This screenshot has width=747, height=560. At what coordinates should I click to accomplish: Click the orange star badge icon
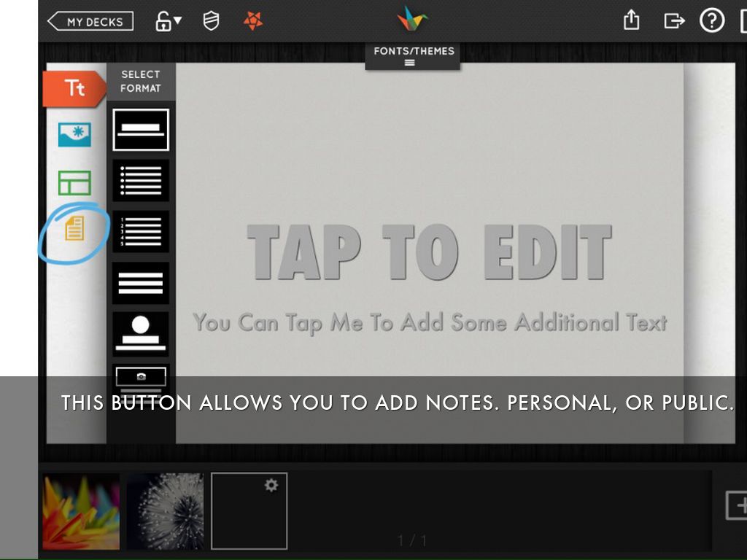252,21
